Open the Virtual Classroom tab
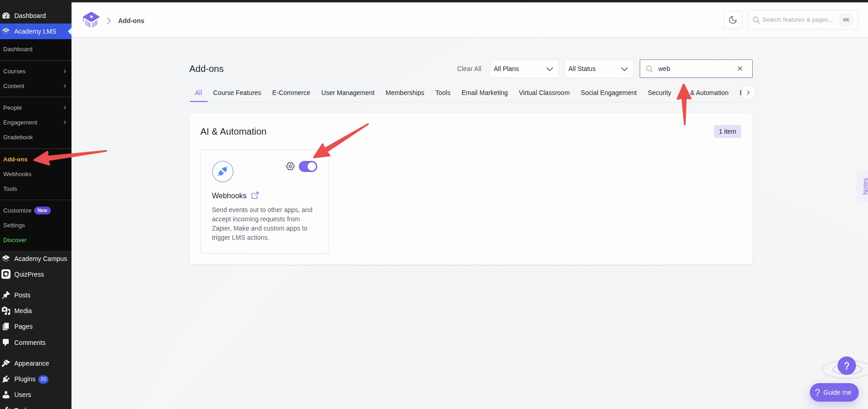This screenshot has height=409, width=868. pos(544,93)
